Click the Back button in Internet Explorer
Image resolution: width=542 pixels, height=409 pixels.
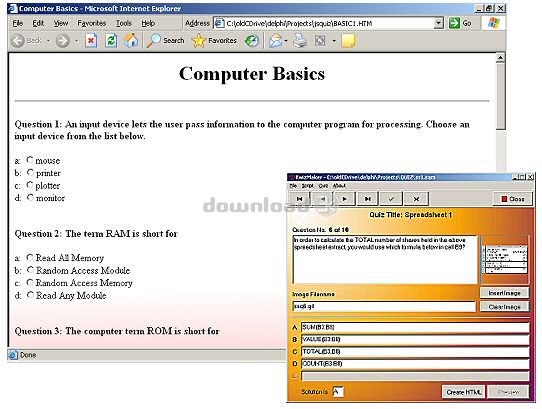point(26,41)
